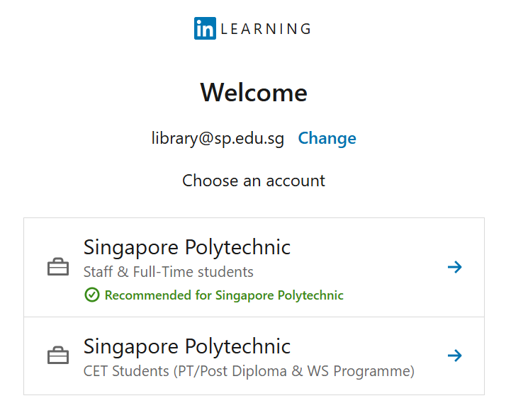
Task: Choose the CET Students (PT/Post Diploma & WS Programme) subtitle
Action: (249, 370)
